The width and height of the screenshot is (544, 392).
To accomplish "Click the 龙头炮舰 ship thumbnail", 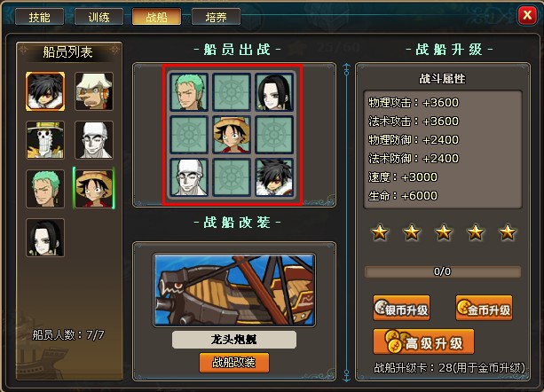I will coord(234,290).
